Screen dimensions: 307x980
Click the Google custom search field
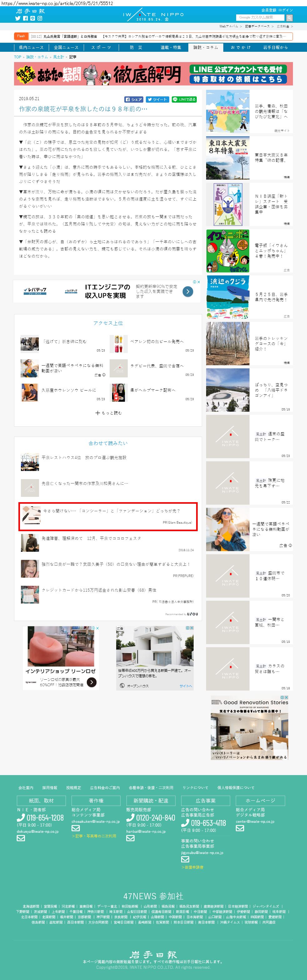point(260,17)
